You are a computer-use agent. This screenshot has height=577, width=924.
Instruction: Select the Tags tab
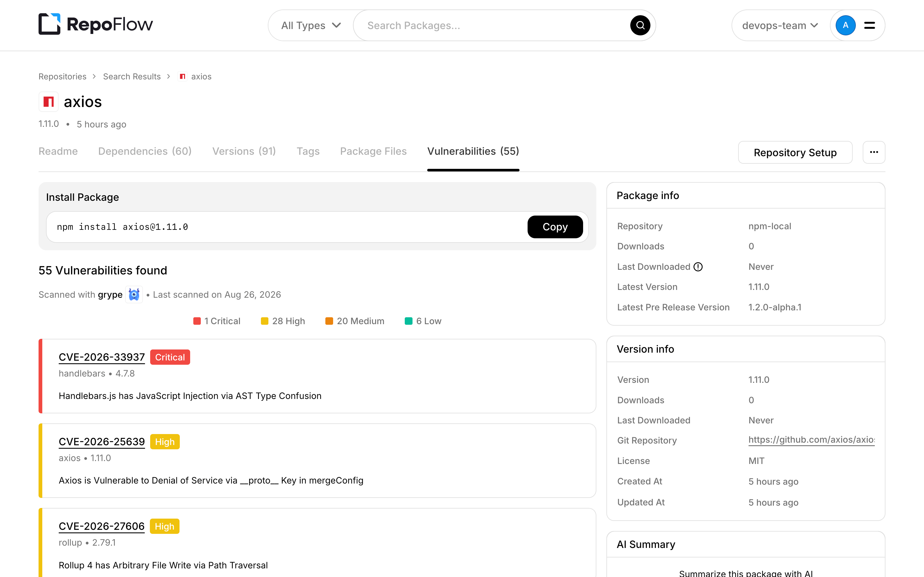[308, 151]
